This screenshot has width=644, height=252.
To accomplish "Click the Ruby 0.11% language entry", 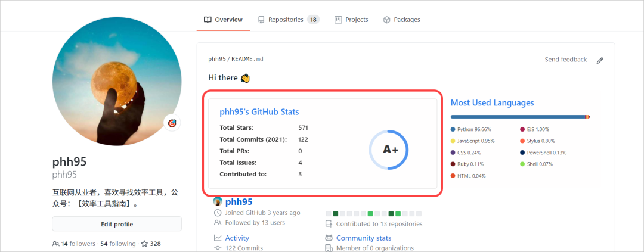I will click(467, 164).
